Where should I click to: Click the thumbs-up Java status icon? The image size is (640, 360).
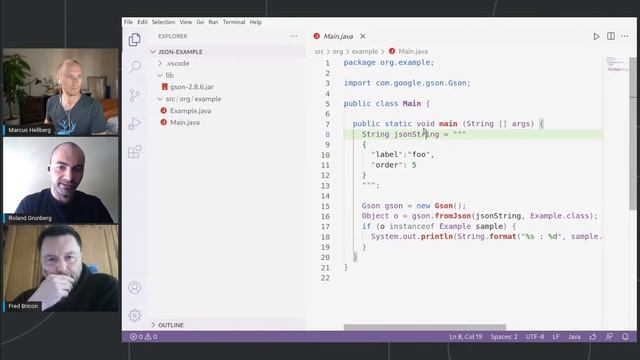pyautogui.click(x=593, y=337)
